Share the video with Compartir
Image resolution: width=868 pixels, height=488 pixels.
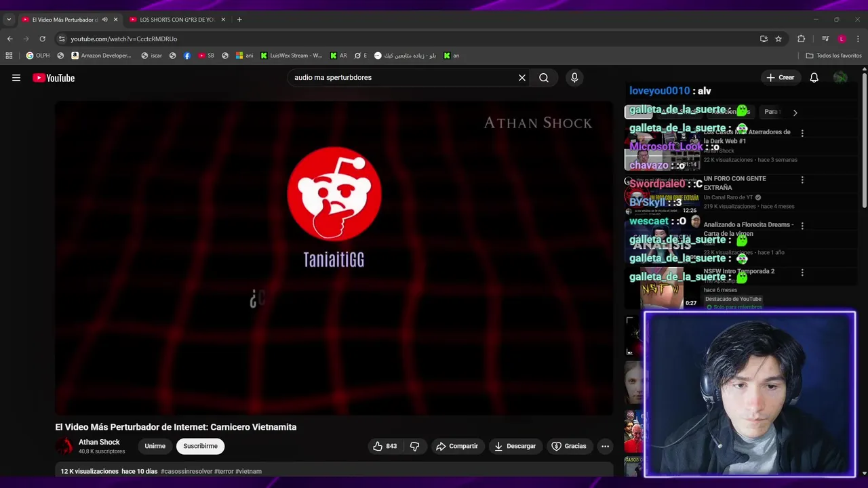point(457,446)
